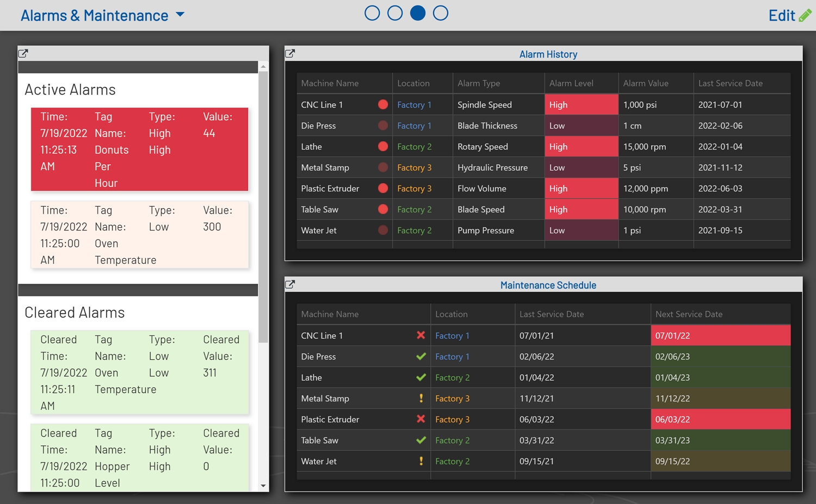Image resolution: width=816 pixels, height=504 pixels.
Task: Click red status dot for CNC Line 1
Action: pyautogui.click(x=383, y=104)
